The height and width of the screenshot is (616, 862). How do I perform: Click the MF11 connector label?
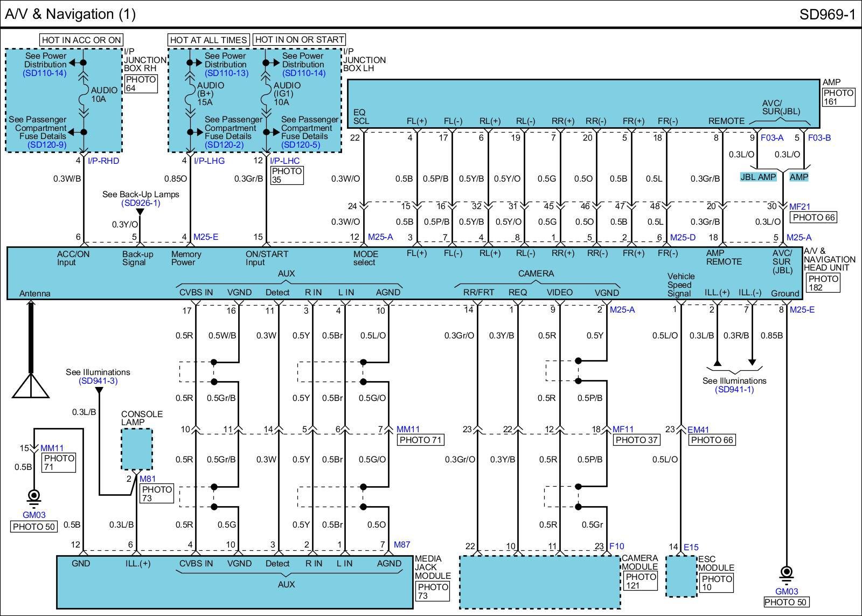(x=623, y=430)
